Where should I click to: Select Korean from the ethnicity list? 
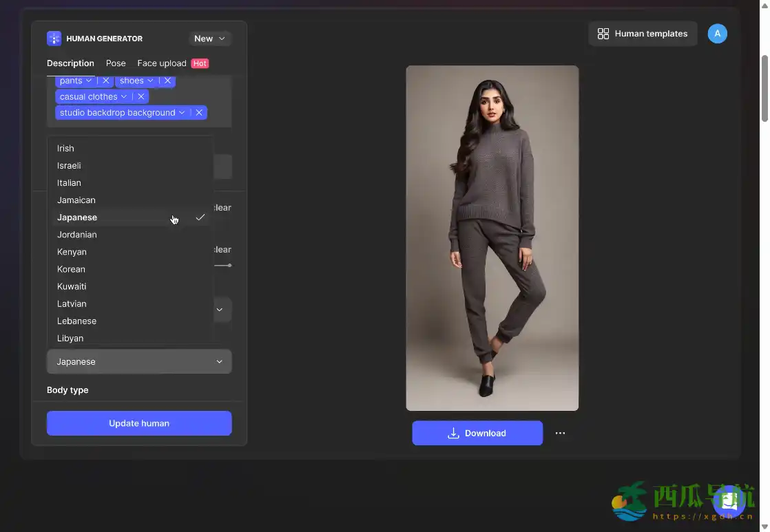[x=72, y=269]
